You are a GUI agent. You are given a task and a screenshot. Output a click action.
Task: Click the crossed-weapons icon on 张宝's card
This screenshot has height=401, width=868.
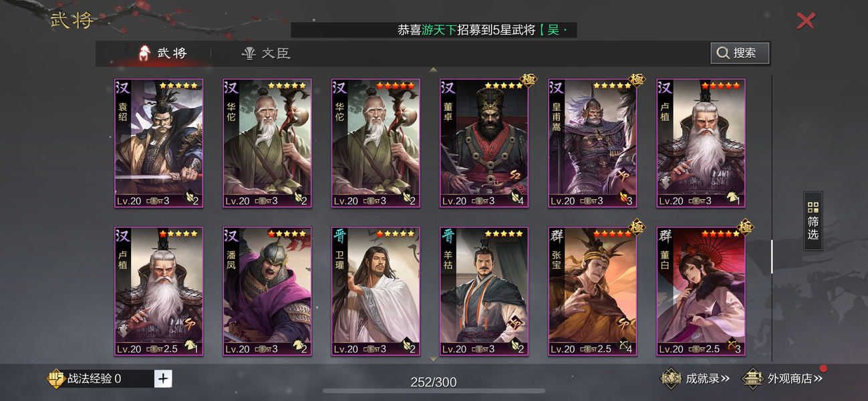(623, 346)
